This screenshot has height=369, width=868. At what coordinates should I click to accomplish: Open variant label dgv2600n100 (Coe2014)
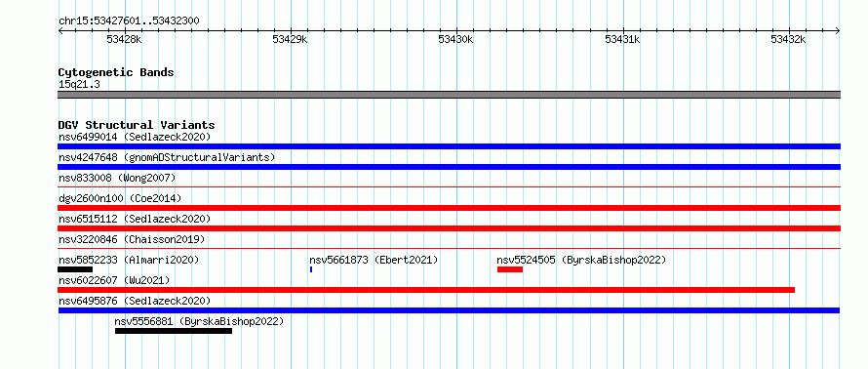point(120,198)
